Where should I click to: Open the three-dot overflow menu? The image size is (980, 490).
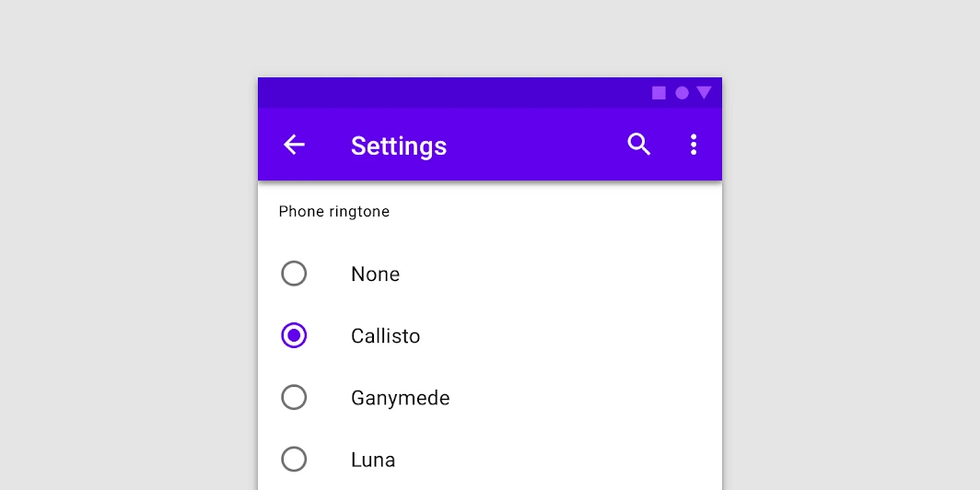click(x=694, y=145)
